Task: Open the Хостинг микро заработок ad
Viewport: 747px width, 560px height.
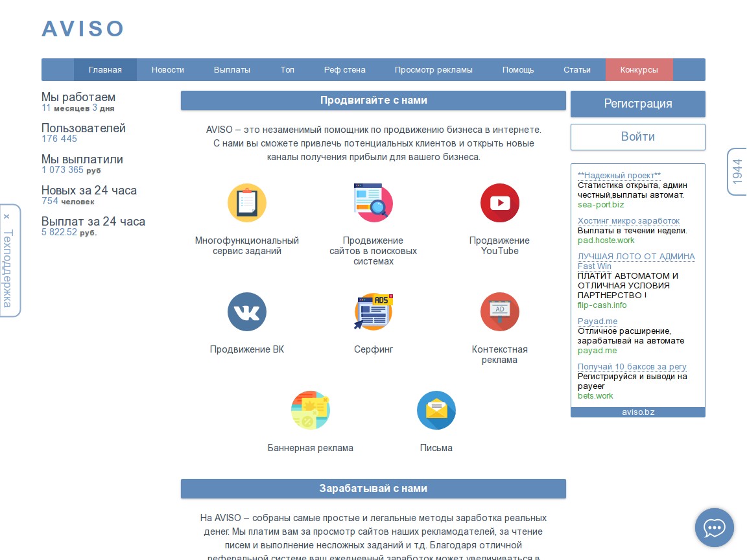Action: coord(628,221)
